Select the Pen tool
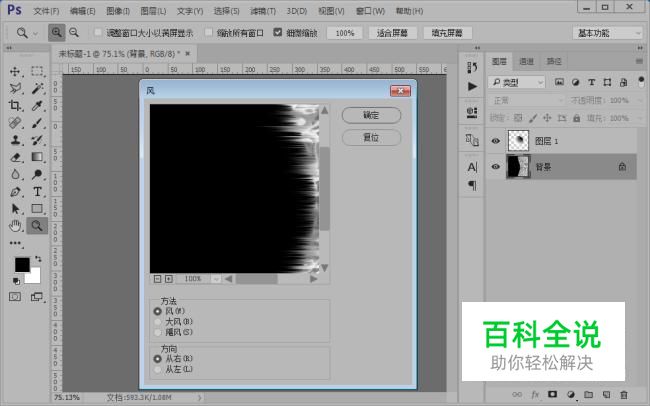 click(x=15, y=192)
